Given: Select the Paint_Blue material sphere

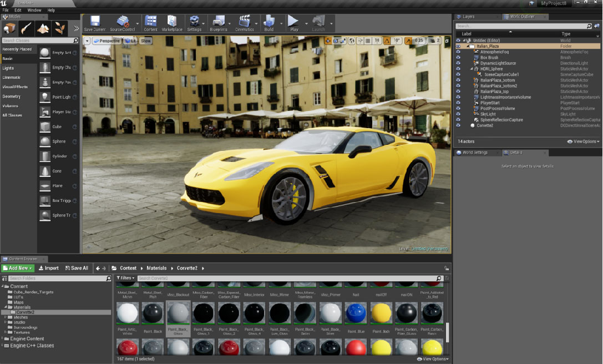Looking at the screenshot, I should [x=356, y=314].
